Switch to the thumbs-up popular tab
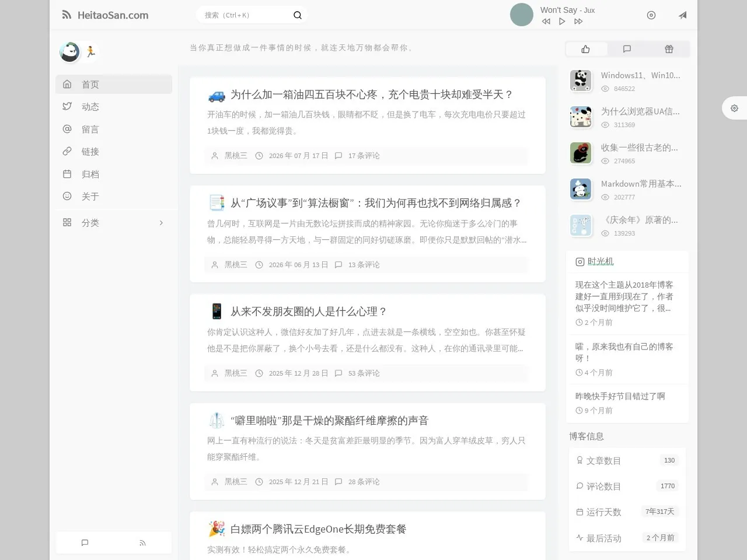Viewport: 747px width, 560px height. click(x=586, y=49)
